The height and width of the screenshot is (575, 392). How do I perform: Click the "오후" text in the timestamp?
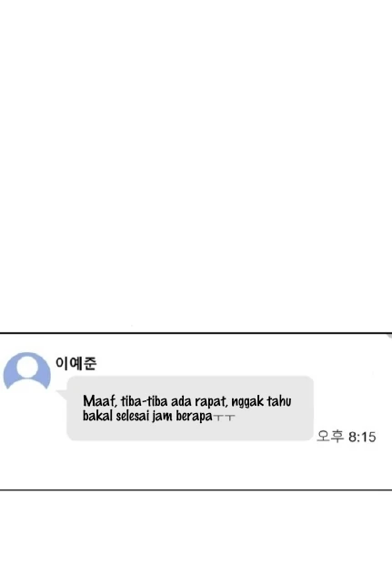coord(330,437)
